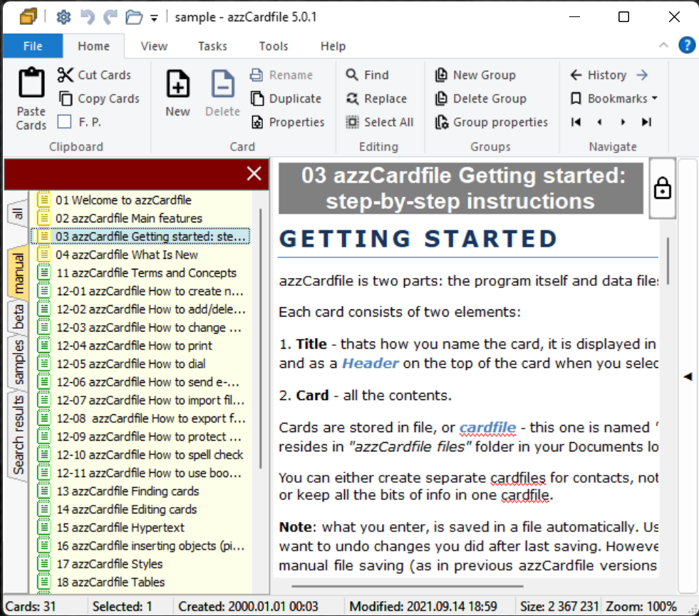This screenshot has height=616, width=699.
Task: Click Select All in Editing
Action: (380, 122)
